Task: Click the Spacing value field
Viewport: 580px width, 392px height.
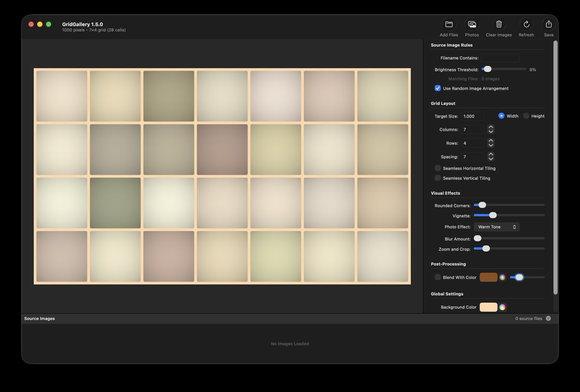Action: coord(473,156)
